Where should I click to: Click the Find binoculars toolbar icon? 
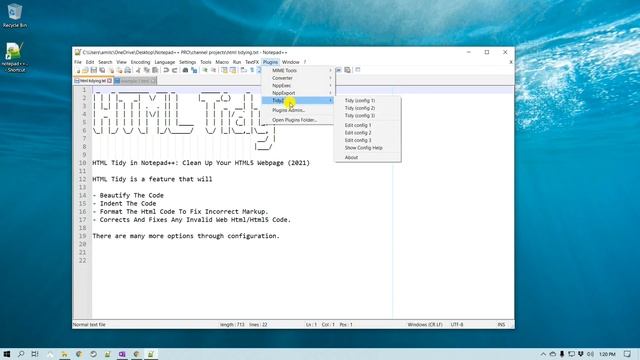click(185, 70)
